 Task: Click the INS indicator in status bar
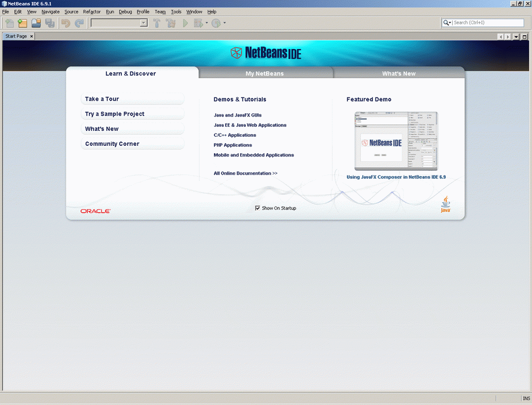coord(526,398)
